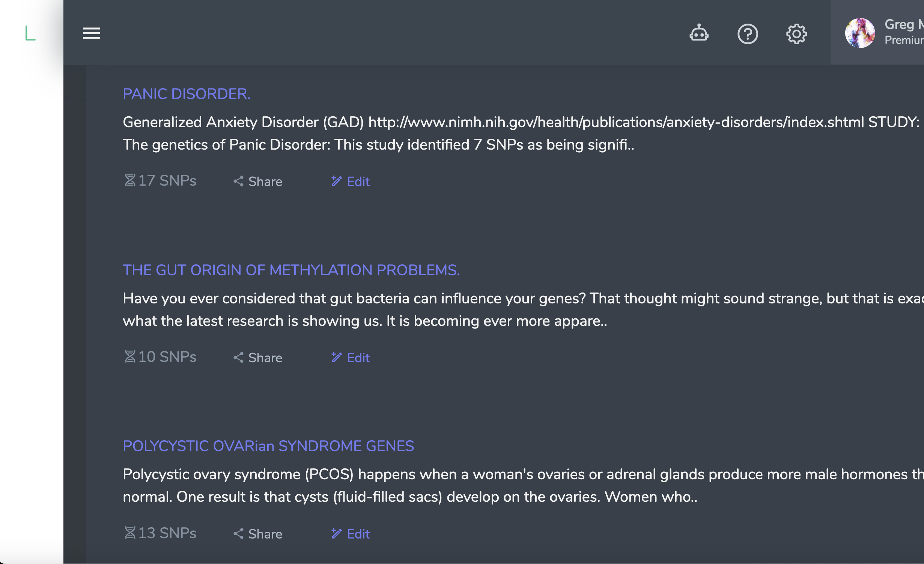The height and width of the screenshot is (564, 924).
Task: View the 10 SNPs count for gut report
Action: 160,357
